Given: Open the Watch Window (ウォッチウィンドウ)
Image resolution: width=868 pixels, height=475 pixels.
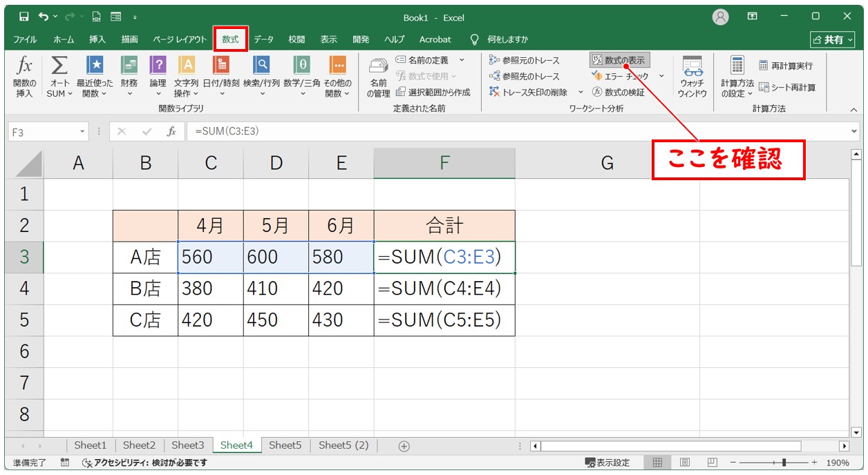Looking at the screenshot, I should [x=692, y=76].
